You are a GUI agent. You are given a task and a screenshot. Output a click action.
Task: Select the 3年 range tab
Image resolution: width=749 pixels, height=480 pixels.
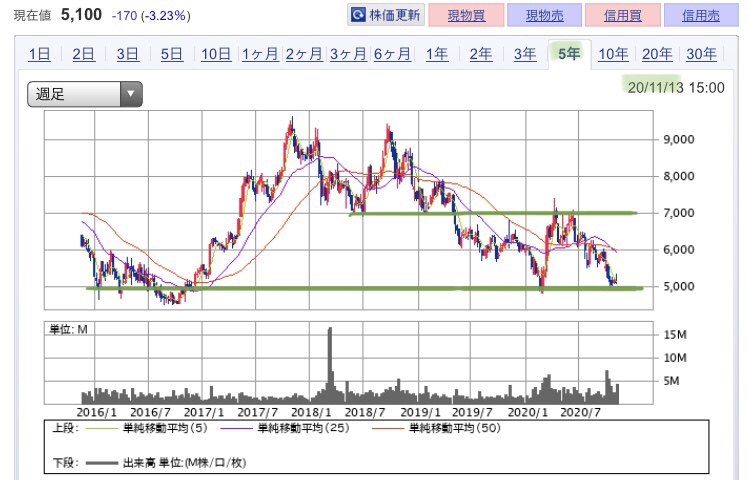pyautogui.click(x=525, y=55)
